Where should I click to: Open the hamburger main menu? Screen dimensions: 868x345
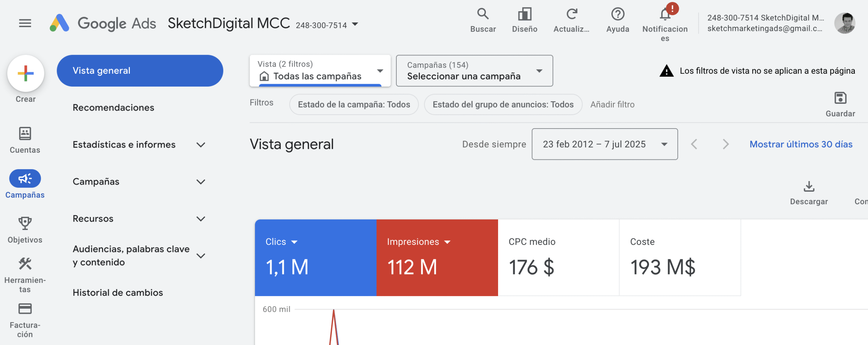click(x=25, y=23)
